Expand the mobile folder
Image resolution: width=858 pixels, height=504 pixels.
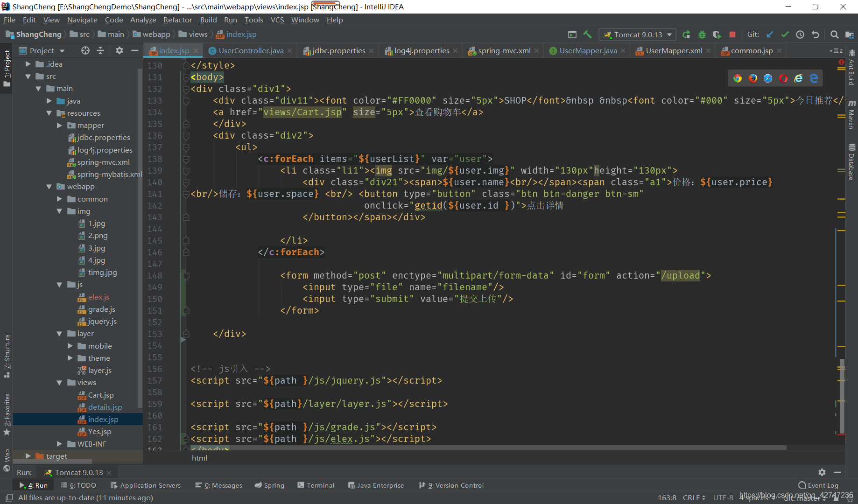pos(70,346)
